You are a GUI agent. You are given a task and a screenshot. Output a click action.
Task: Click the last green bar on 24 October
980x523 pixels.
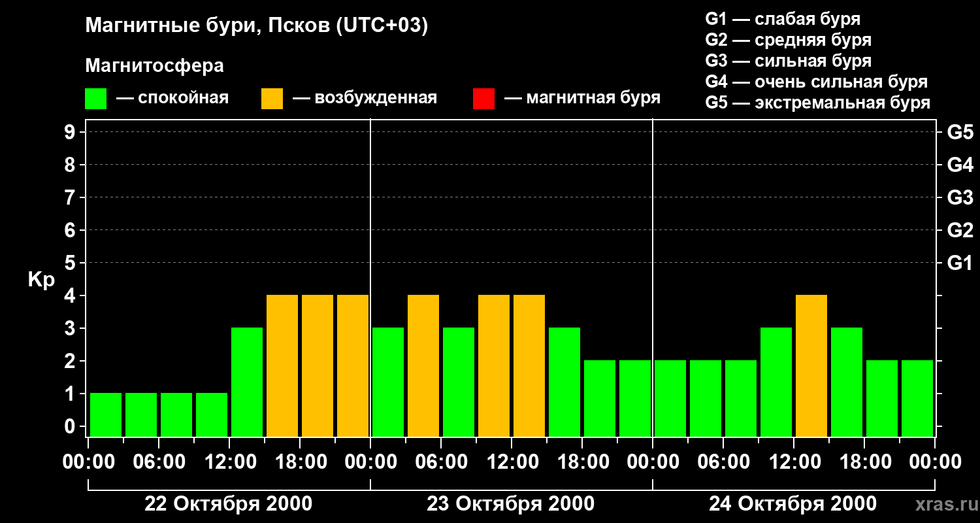pyautogui.click(x=917, y=398)
